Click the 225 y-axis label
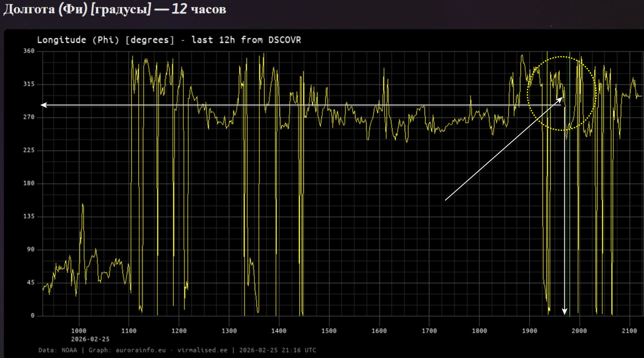This screenshot has height=358, width=644. [x=29, y=150]
